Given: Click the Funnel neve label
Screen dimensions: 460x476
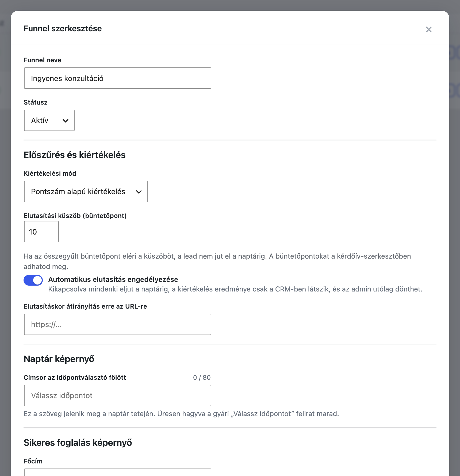Looking at the screenshot, I should point(43,60).
